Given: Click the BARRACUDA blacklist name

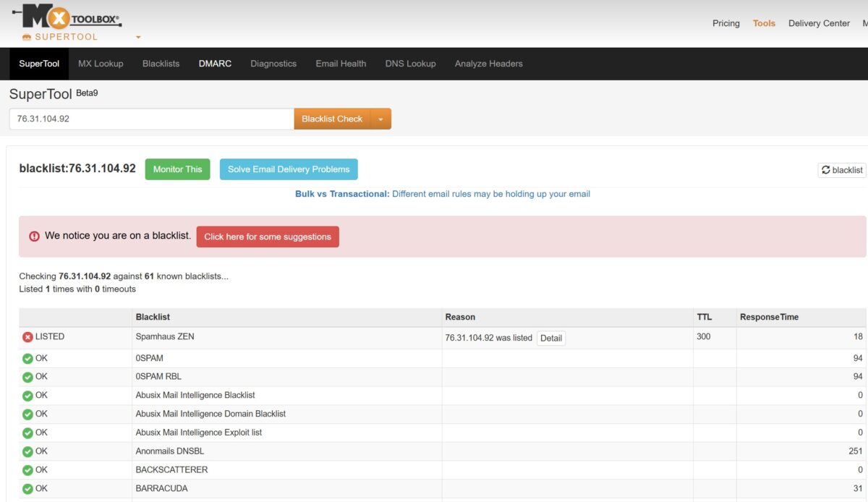Looking at the screenshot, I should 162,488.
